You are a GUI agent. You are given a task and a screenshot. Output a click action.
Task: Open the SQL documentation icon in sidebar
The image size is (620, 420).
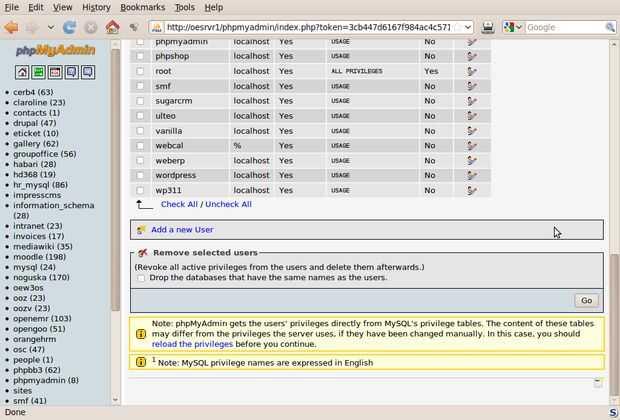coord(88,72)
